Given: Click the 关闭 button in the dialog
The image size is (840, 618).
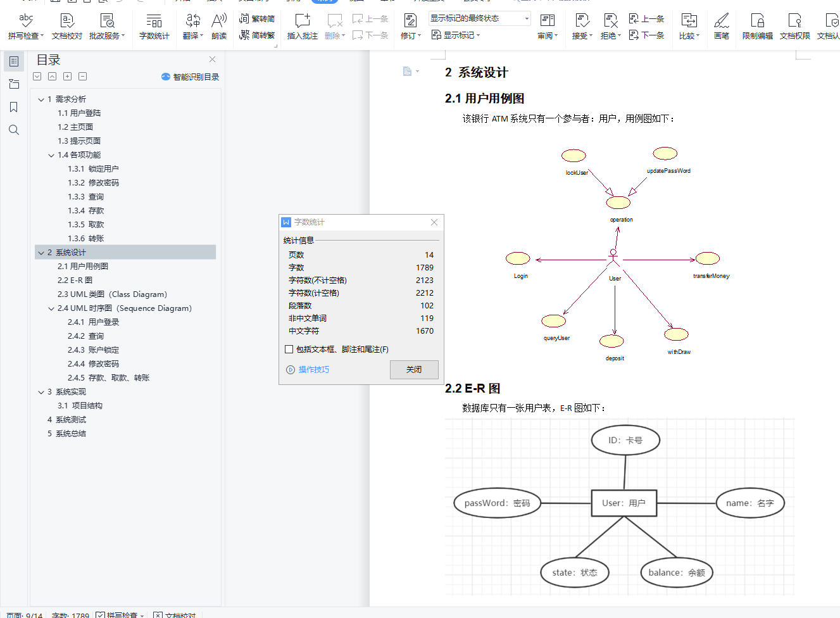Looking at the screenshot, I should pyautogui.click(x=414, y=369).
